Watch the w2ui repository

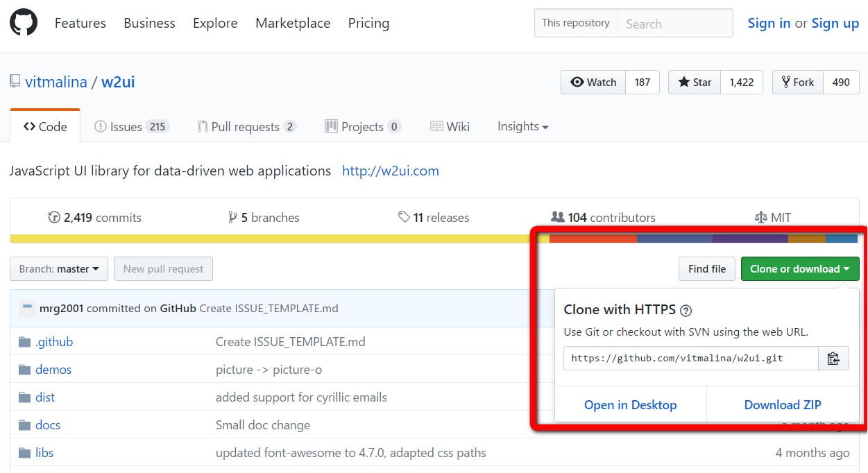[x=593, y=82]
